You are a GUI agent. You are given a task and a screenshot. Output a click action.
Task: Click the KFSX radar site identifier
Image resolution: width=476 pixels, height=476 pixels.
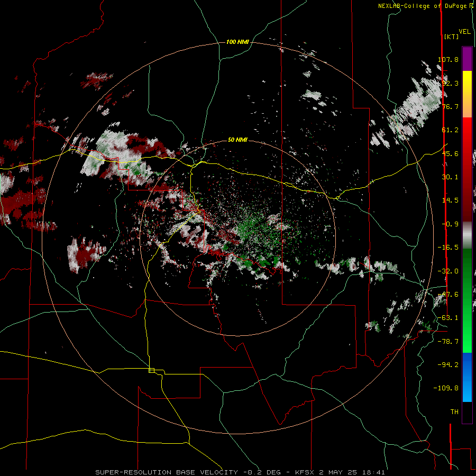[x=305, y=472]
